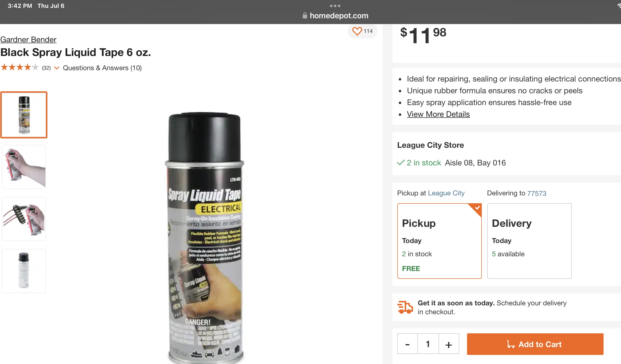Expand the reviews chevron next to (32)
Image resolution: width=621 pixels, height=364 pixels.
click(57, 68)
